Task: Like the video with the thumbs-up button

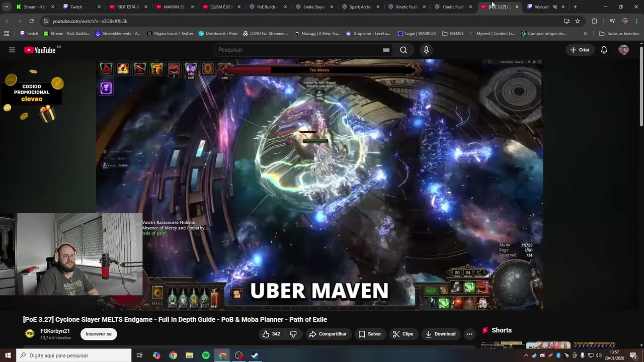Action: [271, 334]
